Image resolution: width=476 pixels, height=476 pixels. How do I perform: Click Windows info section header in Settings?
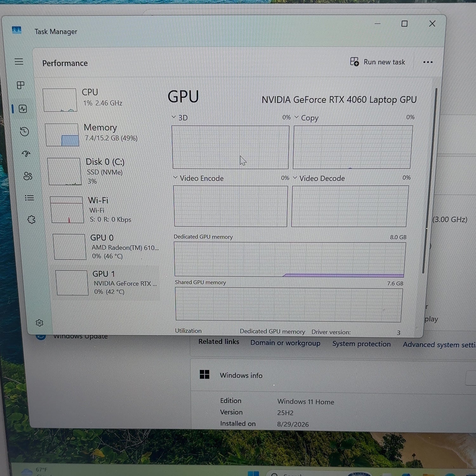click(333, 376)
